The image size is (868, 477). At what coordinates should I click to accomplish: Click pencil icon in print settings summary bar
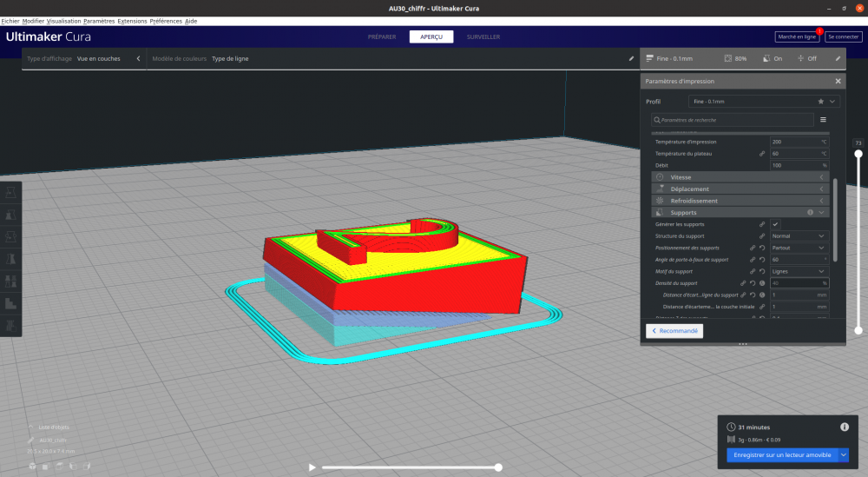pyautogui.click(x=838, y=58)
